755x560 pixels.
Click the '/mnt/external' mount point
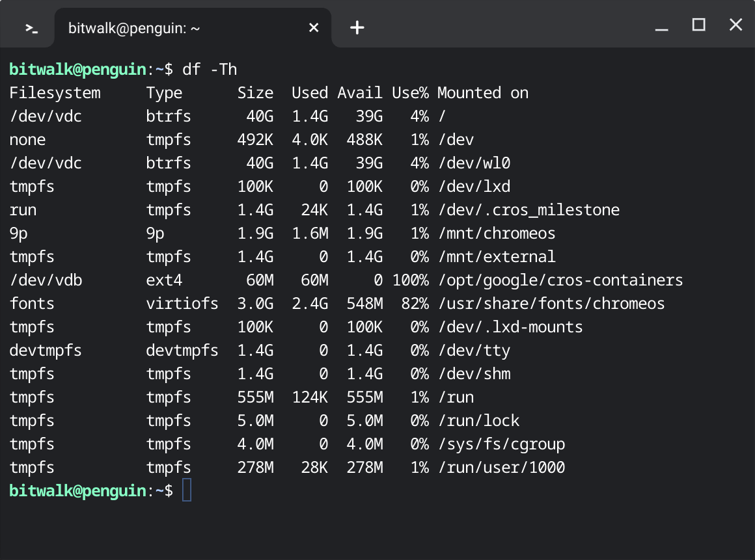pos(497,257)
